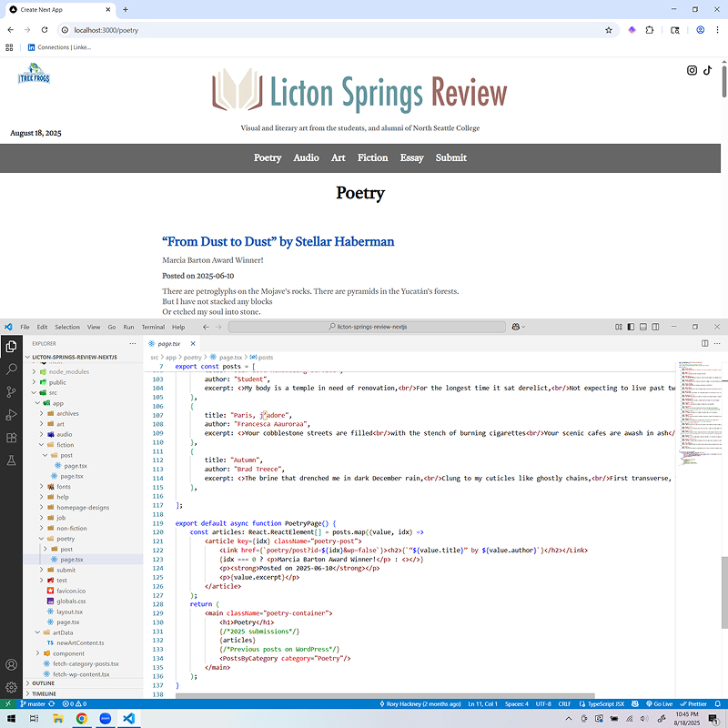728x728 pixels.
Task: Open the Testing flask panel
Action: pos(12,460)
